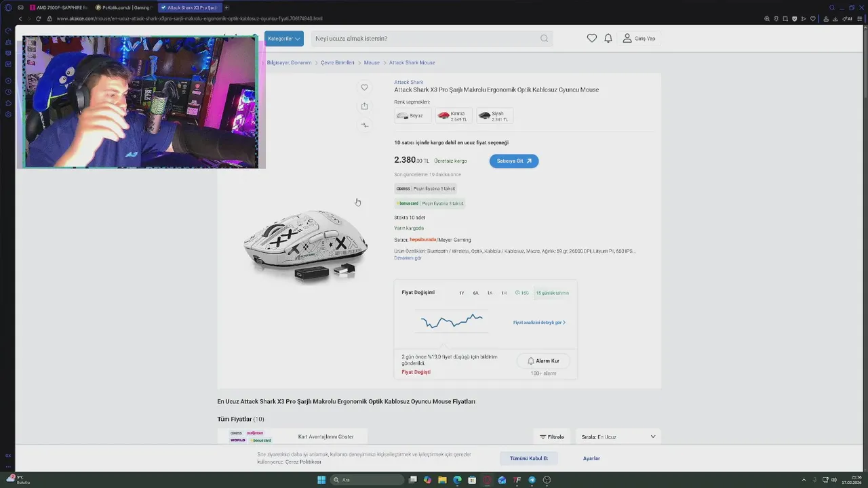Open Opera sidebar settings gear

pos(8,114)
